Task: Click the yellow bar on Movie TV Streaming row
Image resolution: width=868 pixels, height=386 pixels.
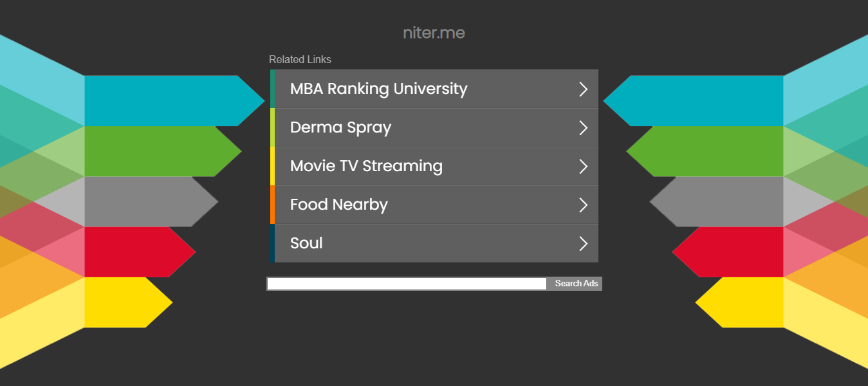Action: coord(272,166)
